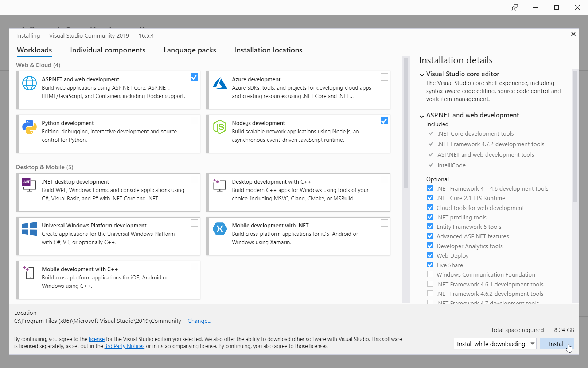Select Desktop development with C++ checkbox
This screenshot has height=368, width=588.
(384, 179)
